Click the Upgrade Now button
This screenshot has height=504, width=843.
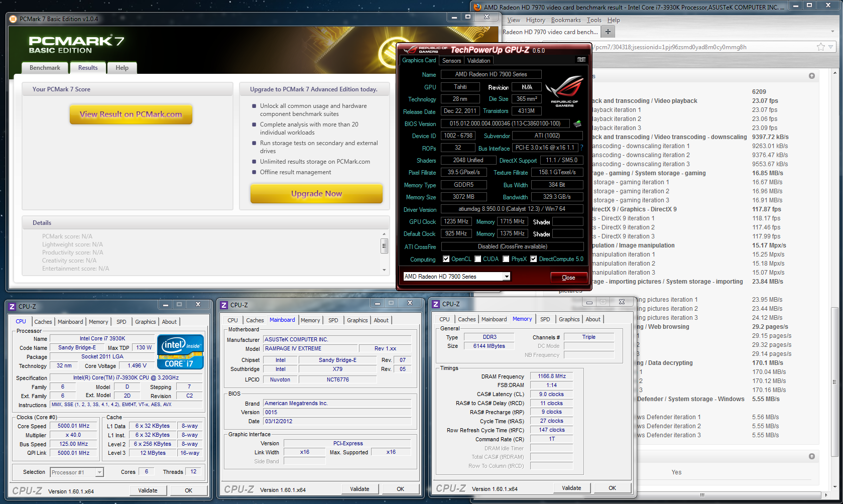point(316,193)
